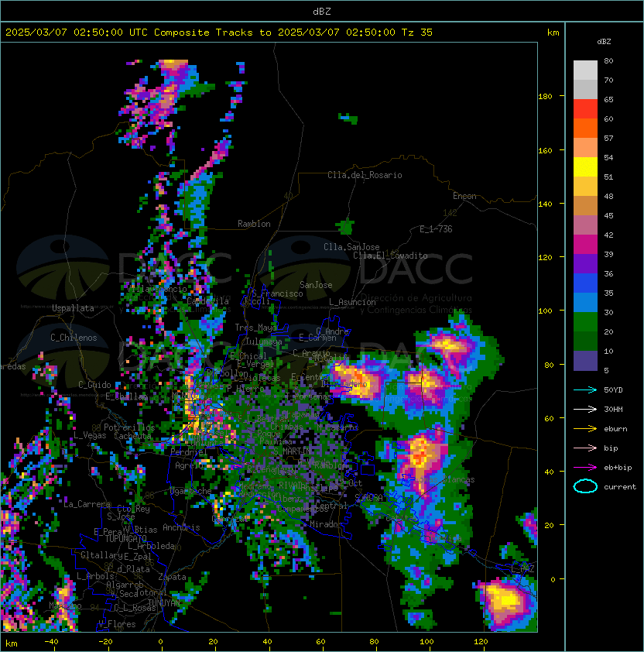Click the cyan 'current' ellipse symbol
The image size is (644, 652).
585,486
